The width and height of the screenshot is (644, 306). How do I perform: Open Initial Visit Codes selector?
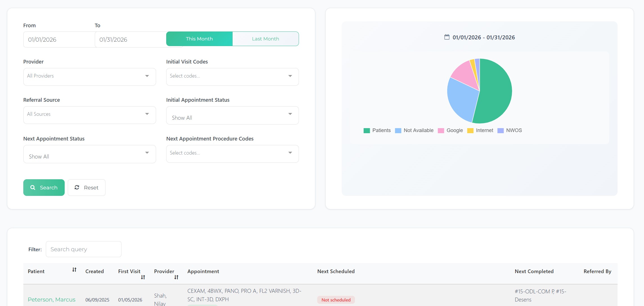click(x=232, y=76)
